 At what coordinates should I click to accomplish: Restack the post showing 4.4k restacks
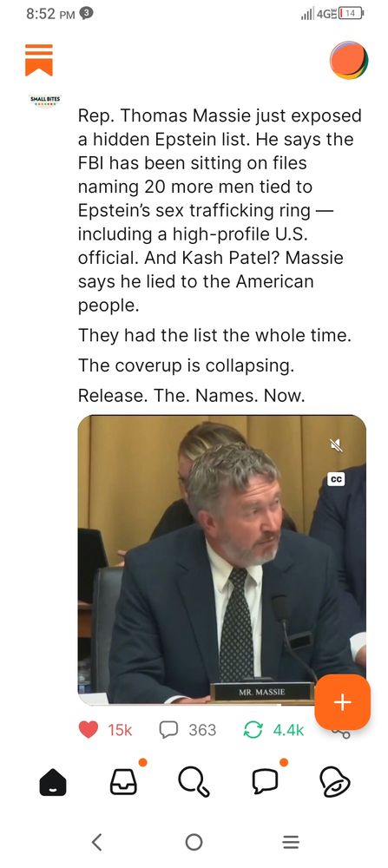274,730
